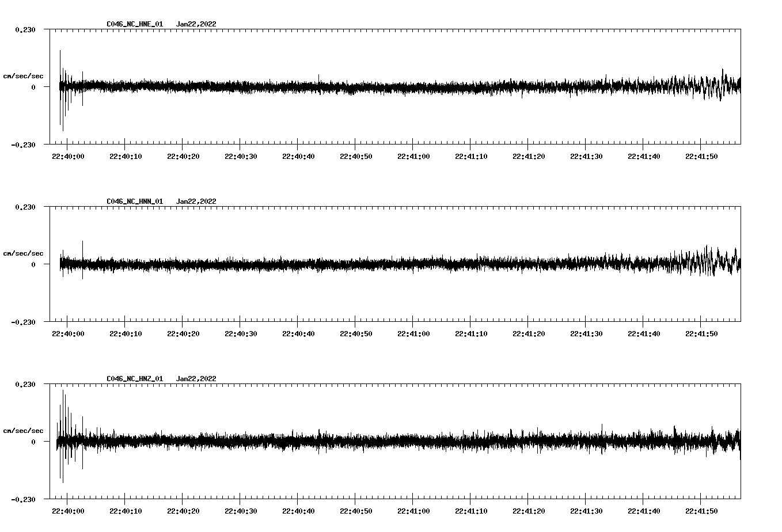782x532 pixels.
Task: Choose 22:41:00 time label under HNZ plot
Action: [x=413, y=511]
